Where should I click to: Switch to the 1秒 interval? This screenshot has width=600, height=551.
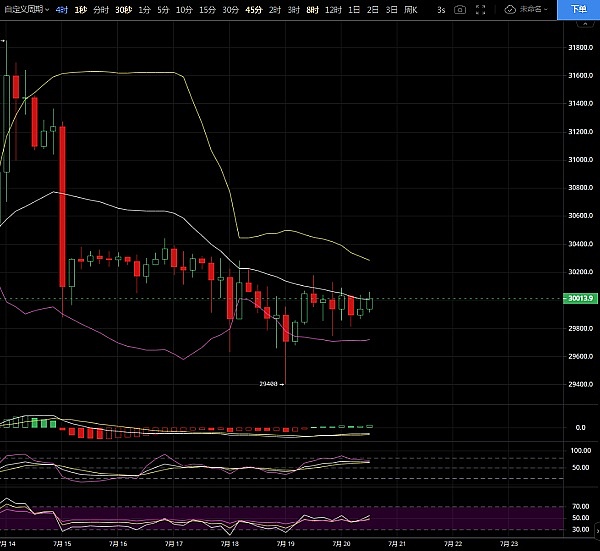(81, 9)
